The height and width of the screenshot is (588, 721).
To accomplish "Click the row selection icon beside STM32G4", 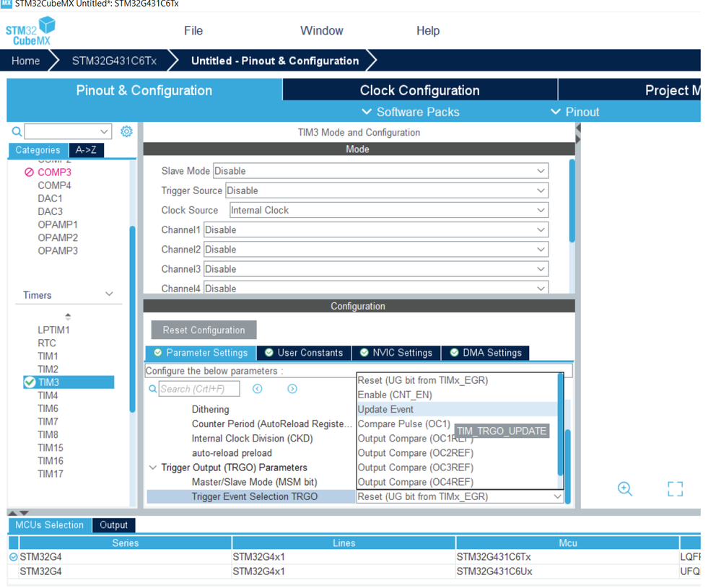I will (x=13, y=557).
